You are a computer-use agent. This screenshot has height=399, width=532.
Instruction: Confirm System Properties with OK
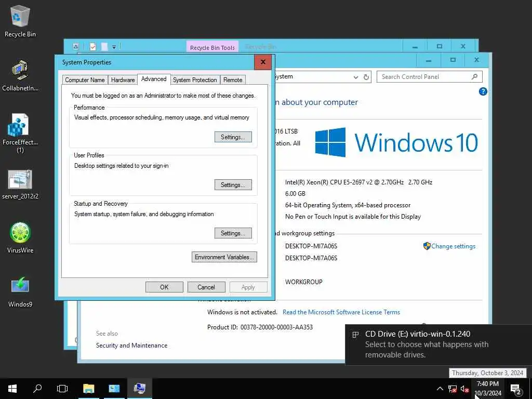point(164,287)
